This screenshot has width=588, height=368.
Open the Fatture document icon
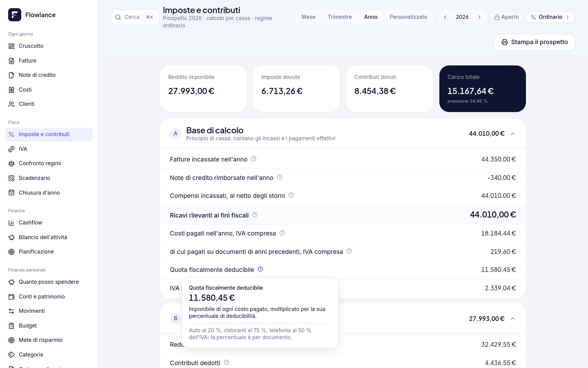(x=11, y=61)
